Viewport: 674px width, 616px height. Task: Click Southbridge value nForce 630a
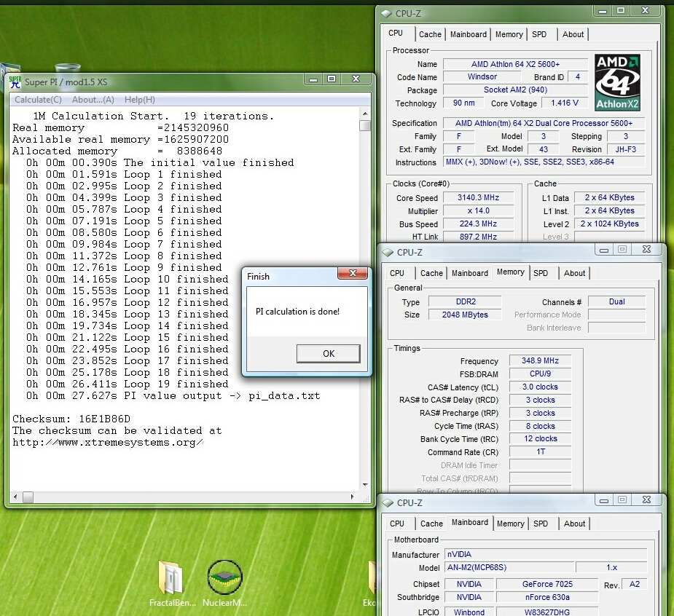point(547,598)
